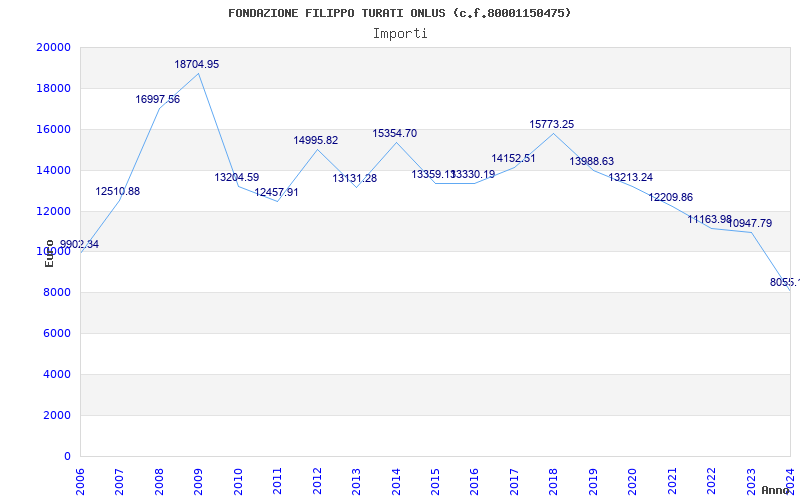Select the 13988.63 data label
This screenshot has width=800, height=500.
click(x=592, y=161)
